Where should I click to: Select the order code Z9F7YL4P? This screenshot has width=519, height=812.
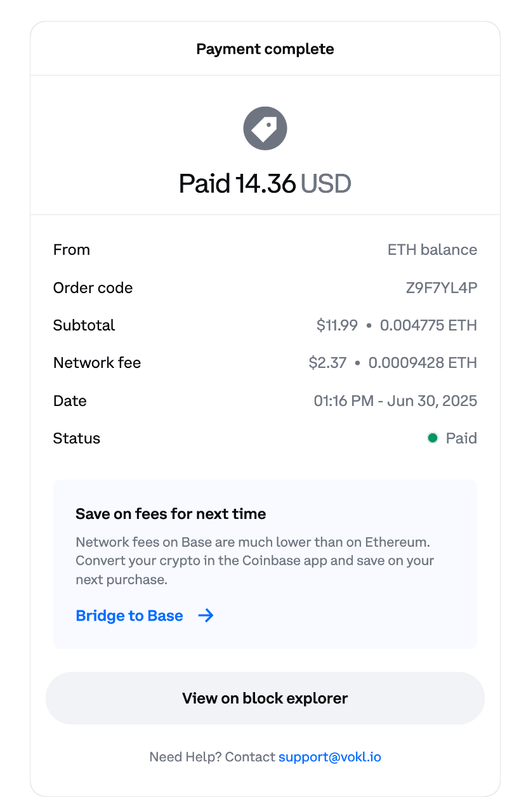[x=442, y=288]
